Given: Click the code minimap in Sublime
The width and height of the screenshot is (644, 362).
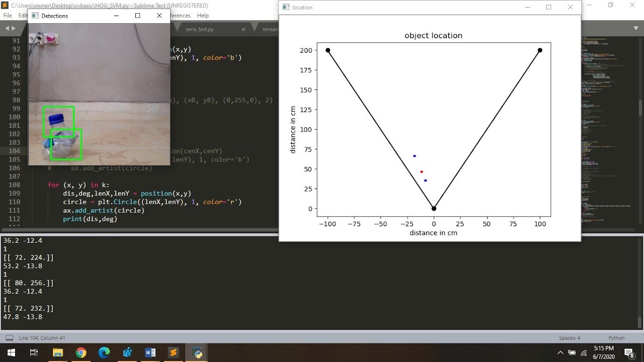Looking at the screenshot, I should (x=608, y=131).
